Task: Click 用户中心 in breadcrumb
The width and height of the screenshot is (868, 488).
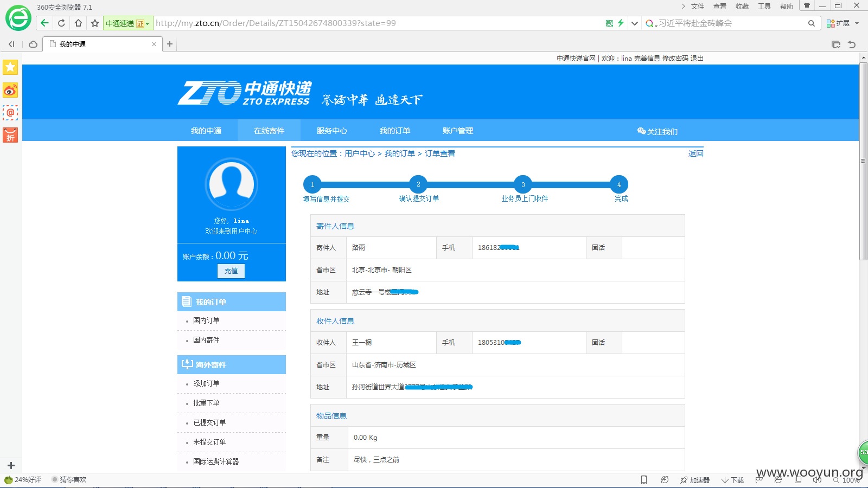Action: [360, 153]
